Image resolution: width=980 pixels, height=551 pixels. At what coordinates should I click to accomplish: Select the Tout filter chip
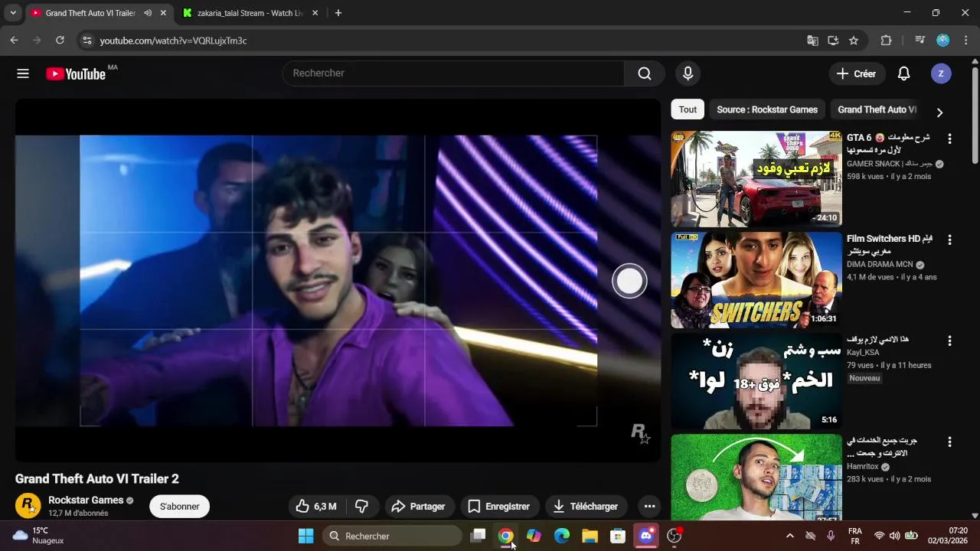(x=688, y=109)
